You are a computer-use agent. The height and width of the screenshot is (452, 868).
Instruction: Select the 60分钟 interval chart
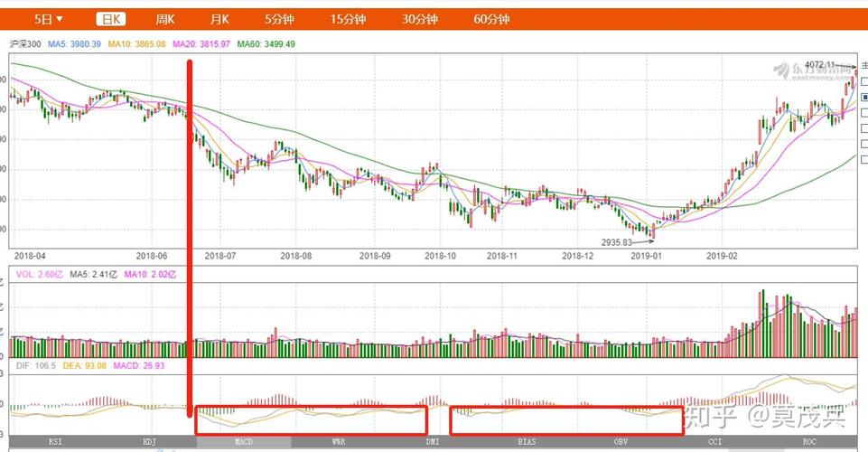491,19
